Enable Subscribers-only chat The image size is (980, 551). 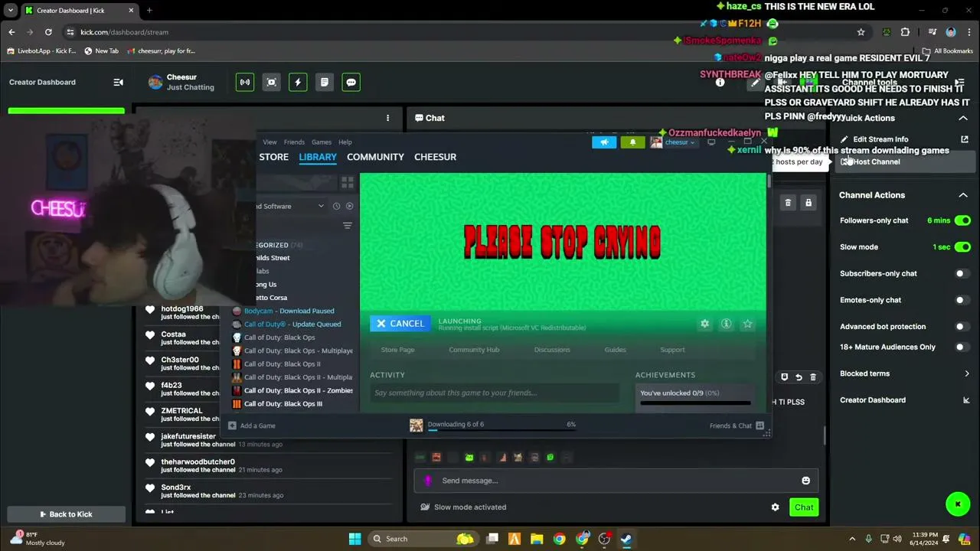tap(962, 273)
